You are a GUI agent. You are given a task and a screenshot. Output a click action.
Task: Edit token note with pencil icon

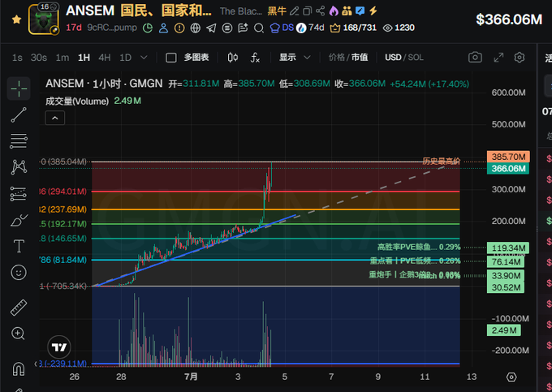coord(294,11)
